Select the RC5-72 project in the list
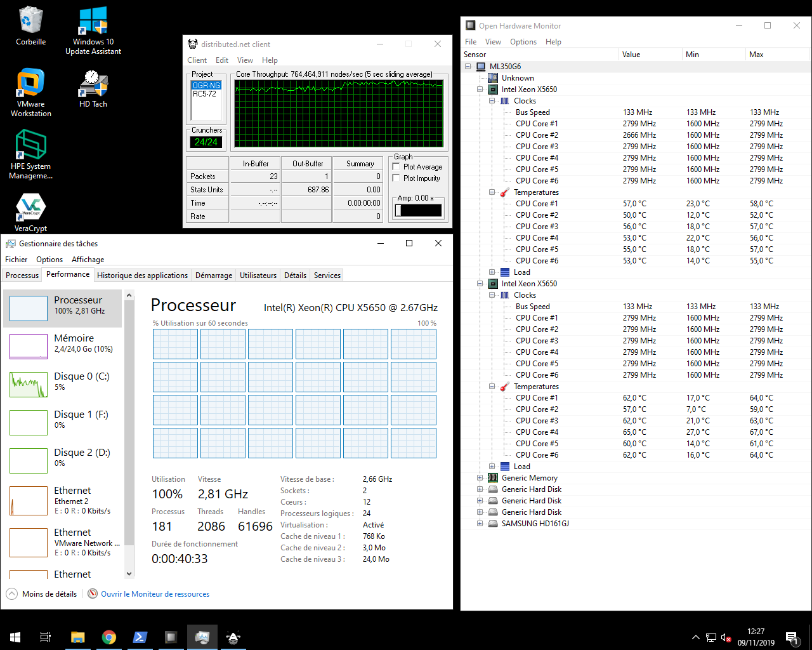 [204, 94]
